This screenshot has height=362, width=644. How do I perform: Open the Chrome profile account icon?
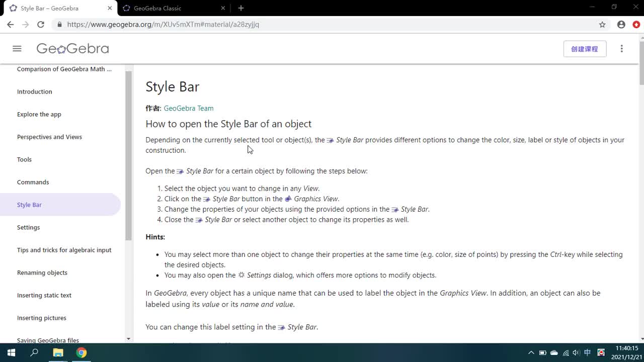pyautogui.click(x=621, y=24)
